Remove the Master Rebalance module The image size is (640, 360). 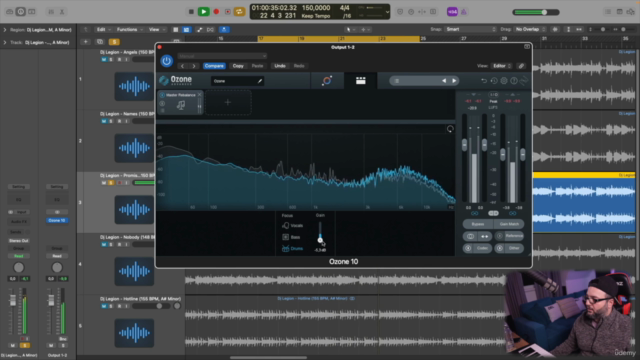click(x=200, y=95)
